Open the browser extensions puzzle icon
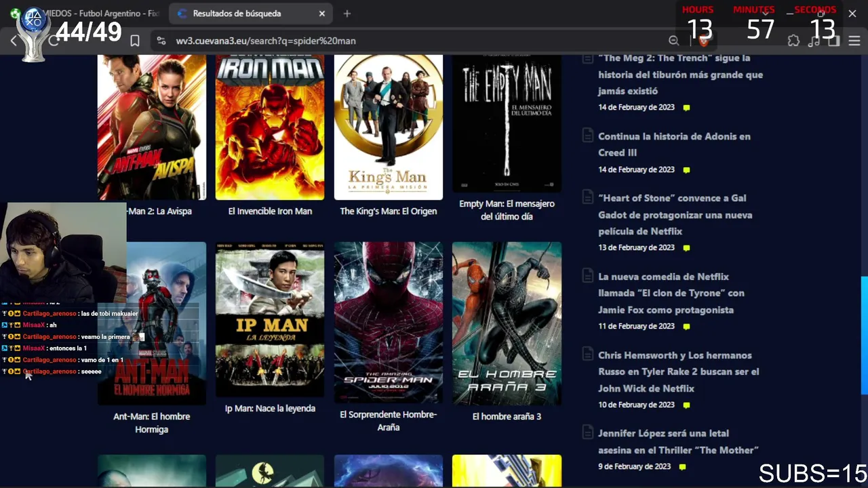 (793, 41)
